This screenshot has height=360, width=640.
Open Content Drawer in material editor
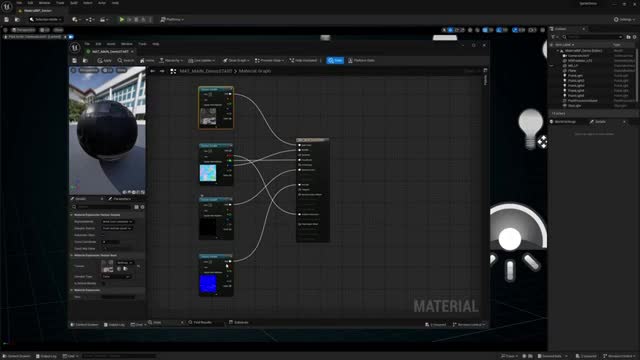coord(84,325)
